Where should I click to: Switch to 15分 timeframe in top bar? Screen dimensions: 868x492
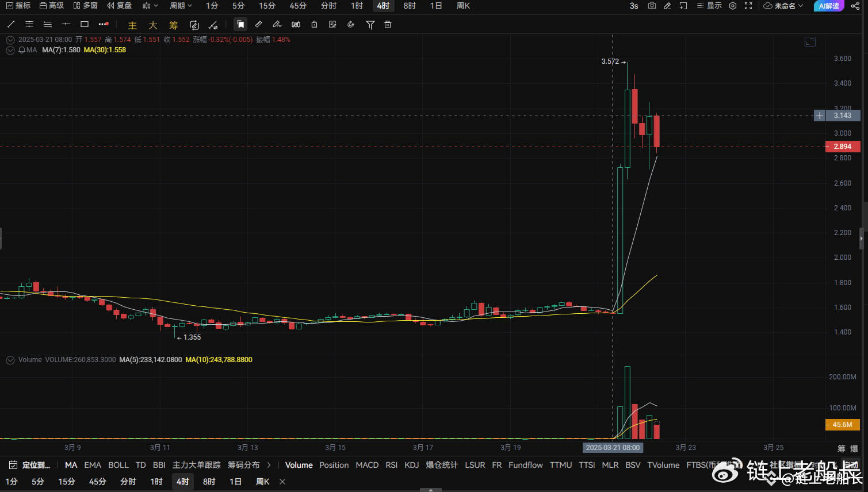(x=267, y=6)
